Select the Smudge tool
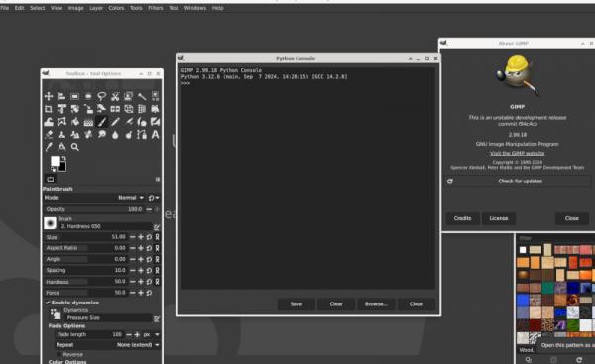Viewport: 595px width, 364px height. pos(102,134)
